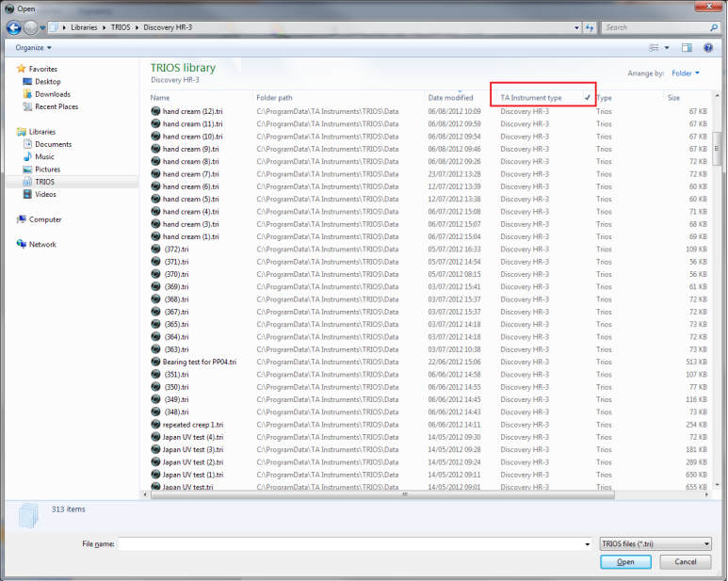Click the Network icon in navigation pane
Image resolution: width=728 pixels, height=581 pixels.
coord(22,244)
